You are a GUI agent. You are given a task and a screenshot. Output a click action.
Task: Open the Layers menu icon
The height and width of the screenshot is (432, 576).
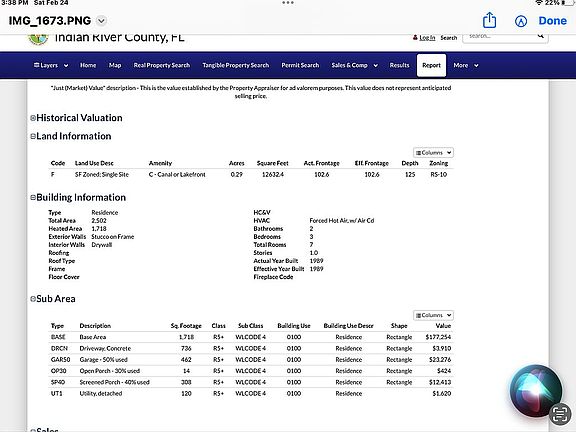click(36, 65)
